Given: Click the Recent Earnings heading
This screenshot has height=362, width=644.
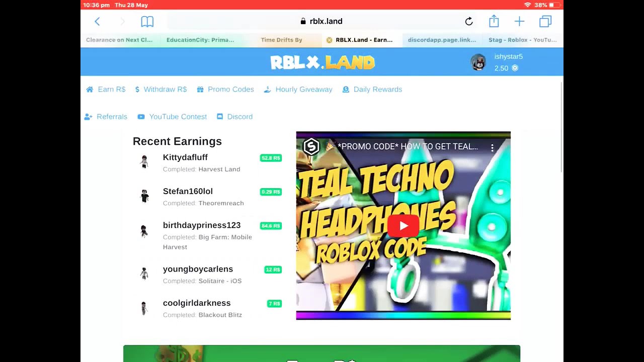Looking at the screenshot, I should click(x=177, y=141).
